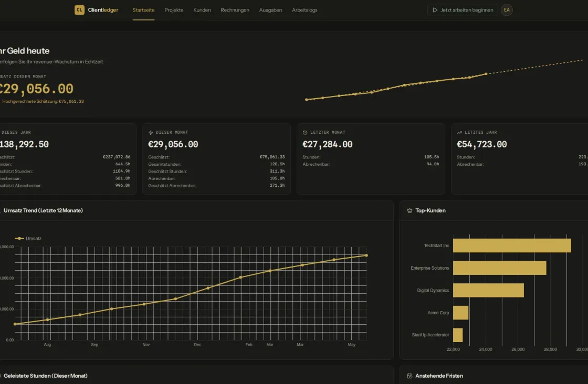Click the StartUp Accelerator label
588x384 pixels.
(430, 335)
